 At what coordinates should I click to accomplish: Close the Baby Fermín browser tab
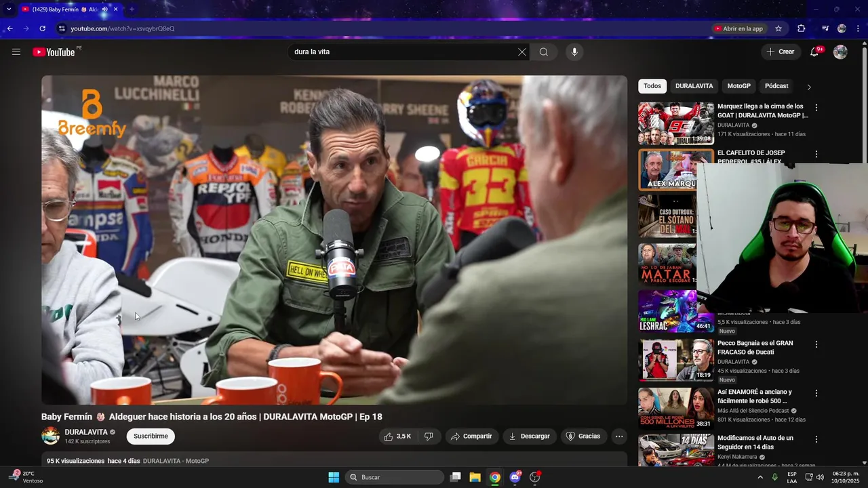click(x=115, y=9)
